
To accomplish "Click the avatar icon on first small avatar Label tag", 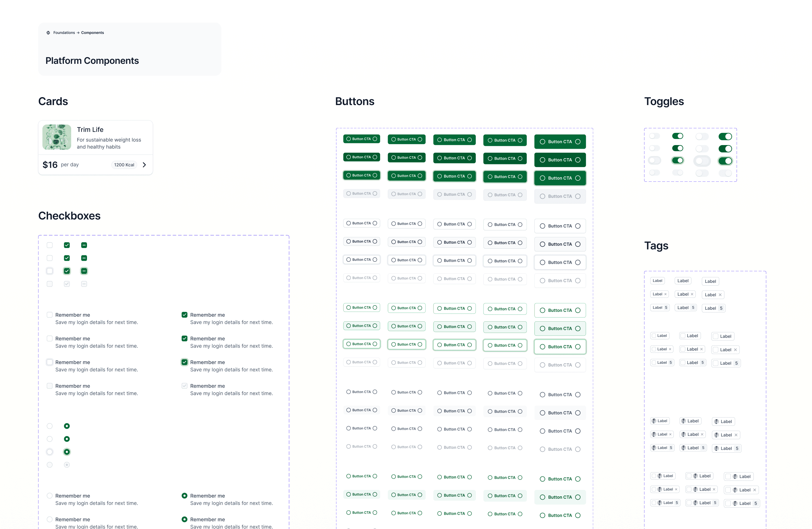I will (654, 421).
